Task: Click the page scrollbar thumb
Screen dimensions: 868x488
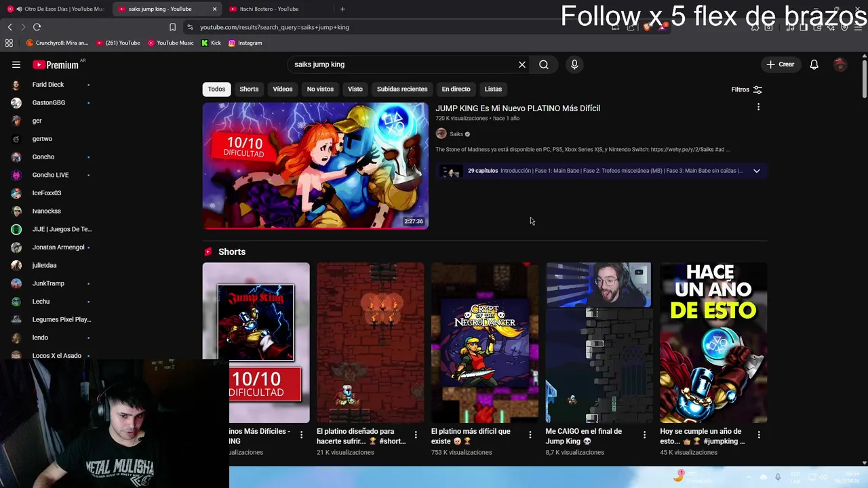Action: coord(864,80)
